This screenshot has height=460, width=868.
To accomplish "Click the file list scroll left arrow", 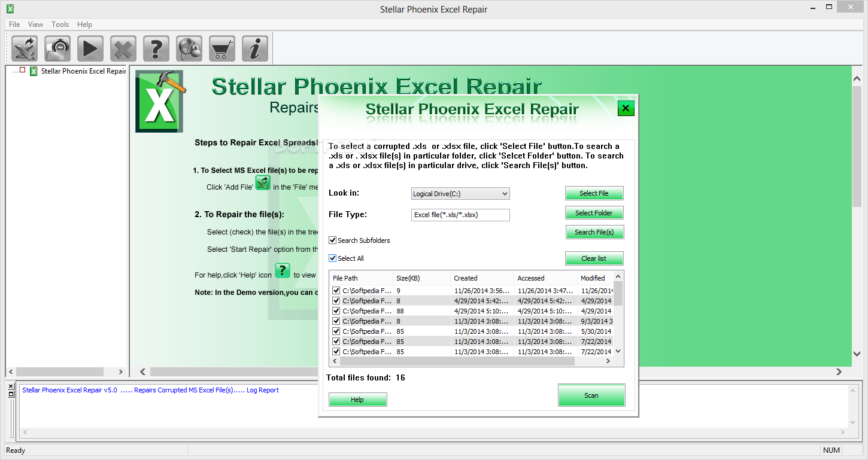I will point(335,361).
